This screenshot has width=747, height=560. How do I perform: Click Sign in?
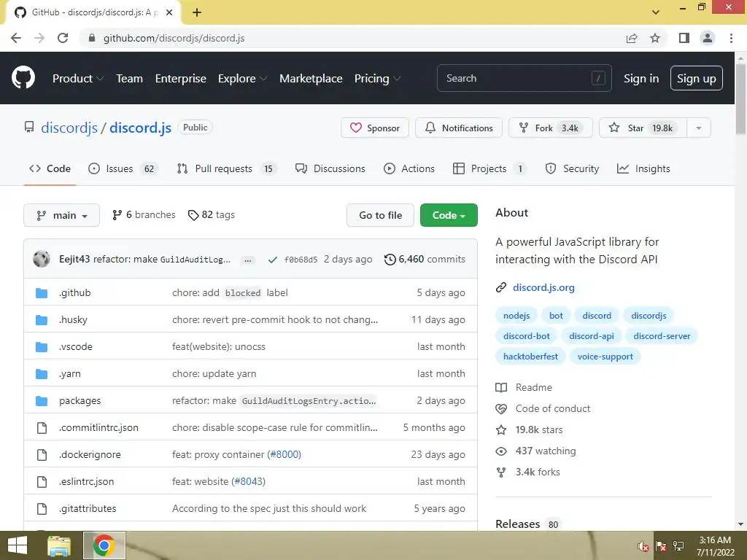click(x=641, y=79)
